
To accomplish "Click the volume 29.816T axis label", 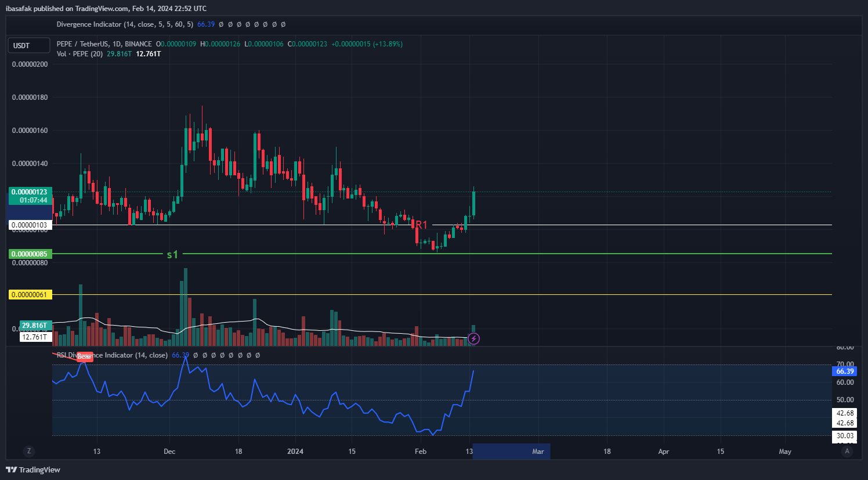I will (x=35, y=325).
